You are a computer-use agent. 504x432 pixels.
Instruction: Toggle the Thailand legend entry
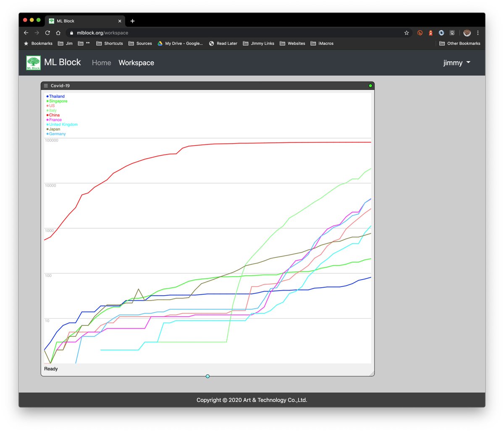click(55, 96)
